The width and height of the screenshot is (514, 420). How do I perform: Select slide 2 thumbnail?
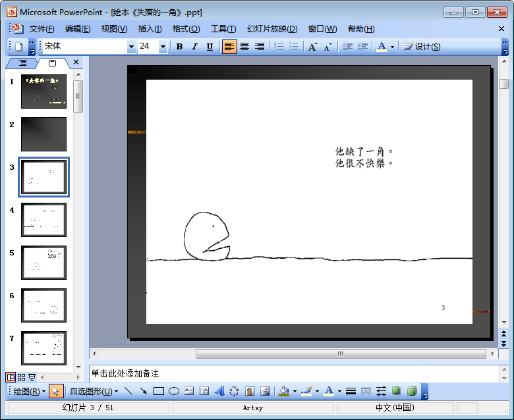pos(43,134)
